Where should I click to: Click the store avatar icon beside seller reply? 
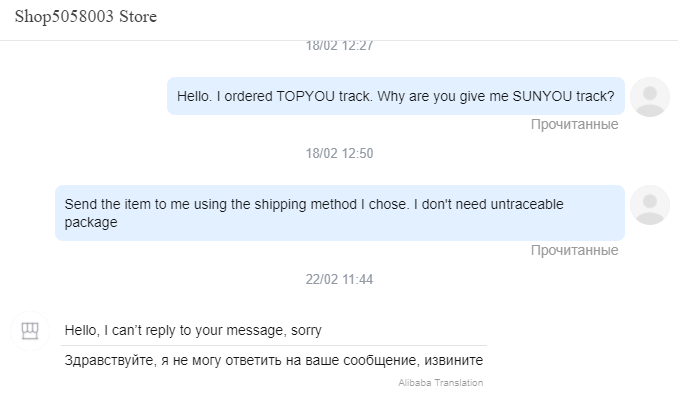(30, 331)
